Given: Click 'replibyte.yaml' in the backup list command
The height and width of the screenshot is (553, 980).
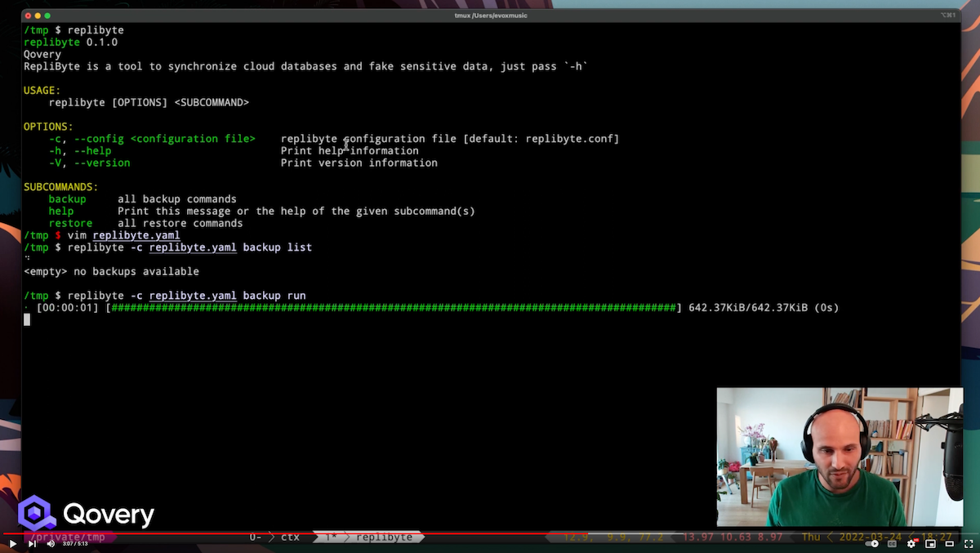Looking at the screenshot, I should point(193,247).
